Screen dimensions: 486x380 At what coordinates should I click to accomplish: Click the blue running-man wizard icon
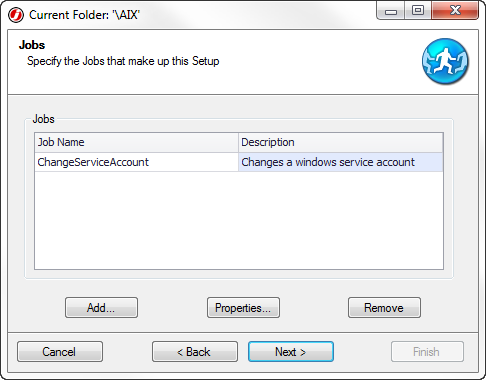click(x=445, y=61)
